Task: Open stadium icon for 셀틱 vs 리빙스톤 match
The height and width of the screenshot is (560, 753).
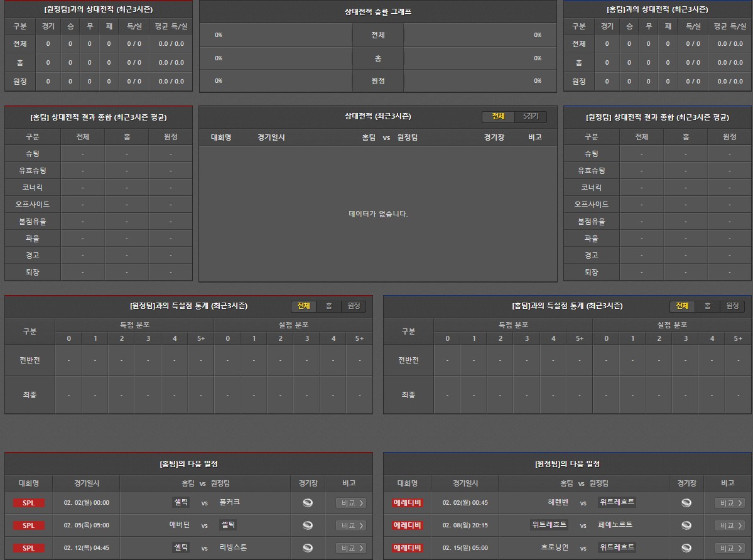Action: pos(307,548)
